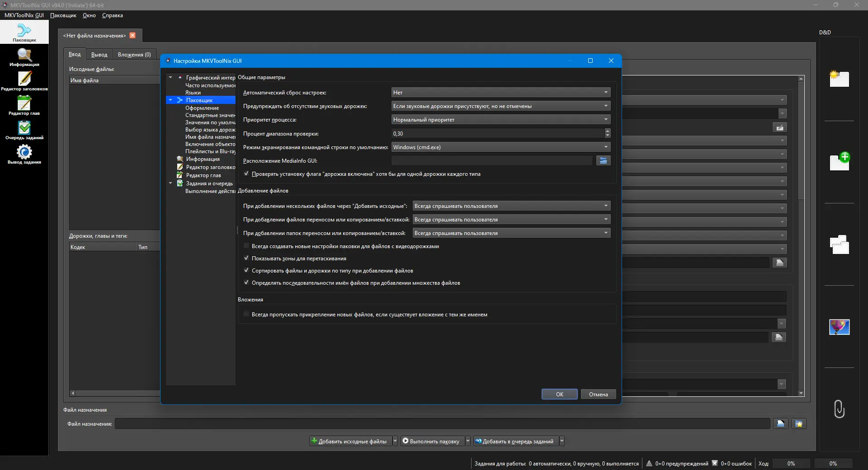The height and width of the screenshot is (470, 868).
Task: Open the Очередь заданий tool
Action: click(x=24, y=131)
